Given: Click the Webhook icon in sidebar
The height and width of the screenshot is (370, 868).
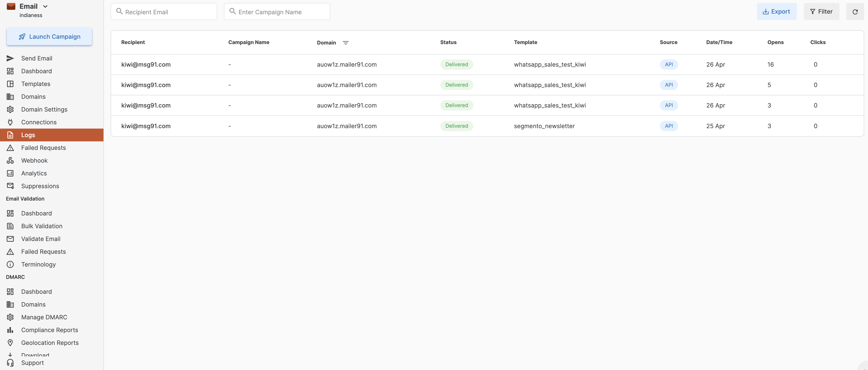Looking at the screenshot, I should [x=10, y=161].
